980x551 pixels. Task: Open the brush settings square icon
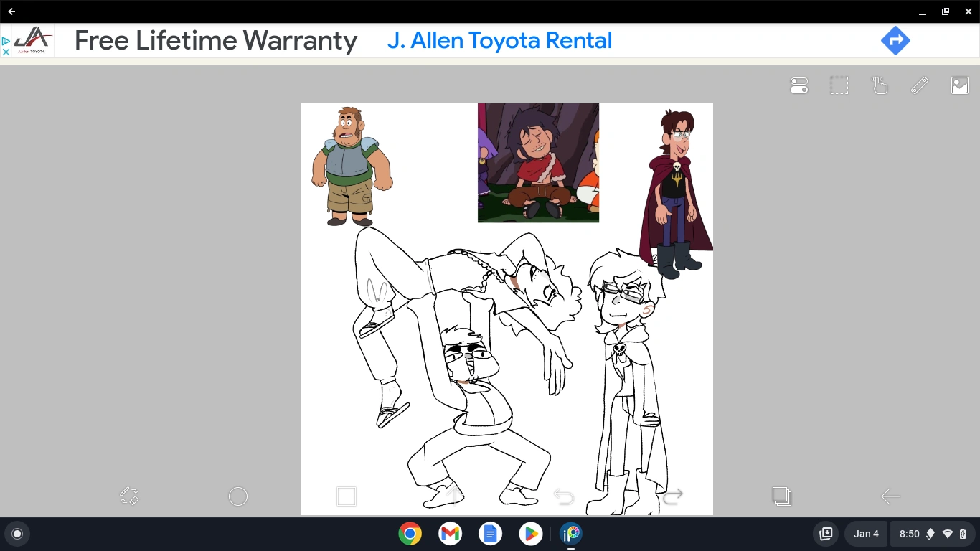click(x=347, y=496)
